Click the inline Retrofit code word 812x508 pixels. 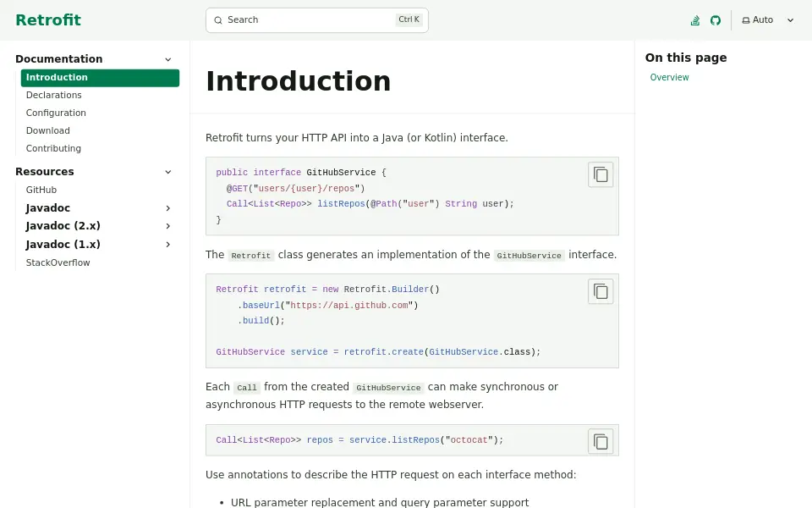click(x=250, y=256)
